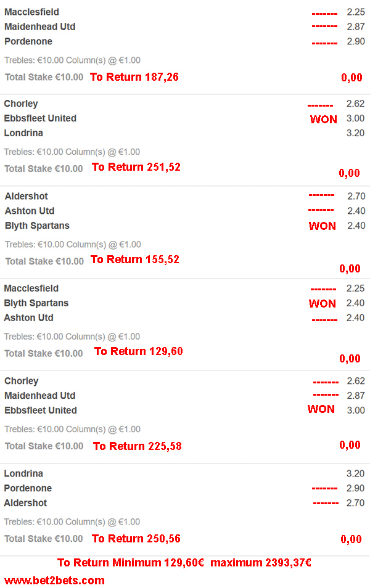Image resolution: width=370 pixels, height=588 pixels.
Task: Click 'To Return 155,52' text
Action: tap(135, 259)
